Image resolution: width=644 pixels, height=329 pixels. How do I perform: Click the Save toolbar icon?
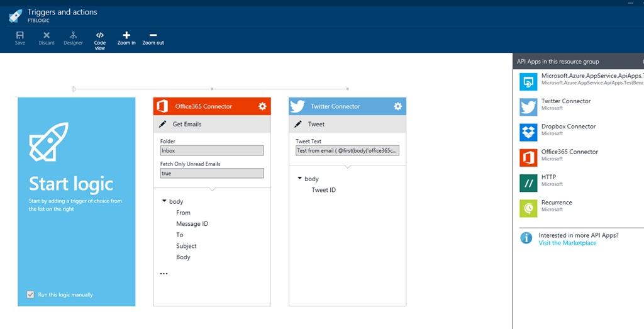tap(19, 35)
